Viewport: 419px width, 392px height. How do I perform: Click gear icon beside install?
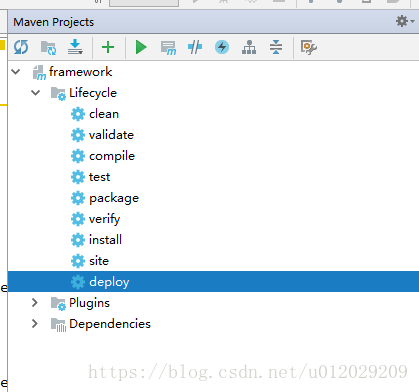78,240
